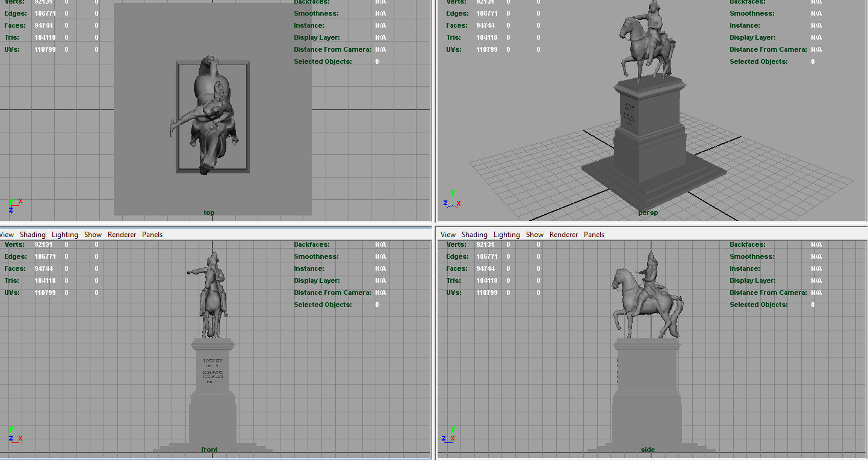868x461 pixels.
Task: Open the Panels menu in the front panel
Action: point(152,235)
